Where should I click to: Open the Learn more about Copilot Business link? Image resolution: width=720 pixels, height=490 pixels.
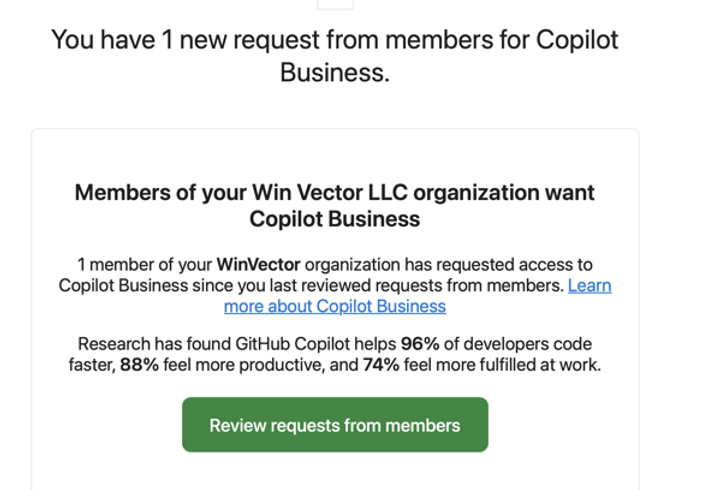point(417,296)
